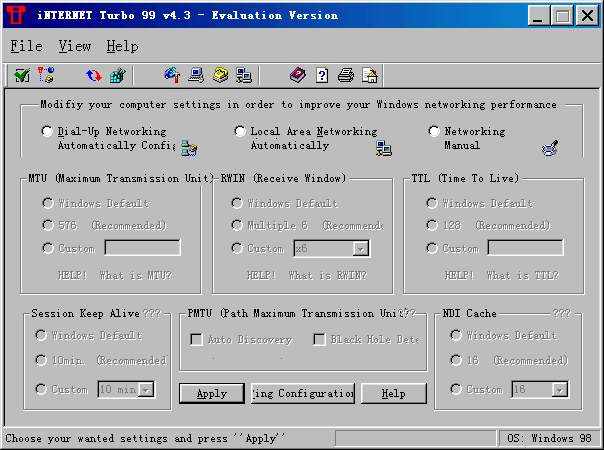The width and height of the screenshot is (604, 450).
Task: Select TTL Windows Default radio
Action: click(432, 203)
